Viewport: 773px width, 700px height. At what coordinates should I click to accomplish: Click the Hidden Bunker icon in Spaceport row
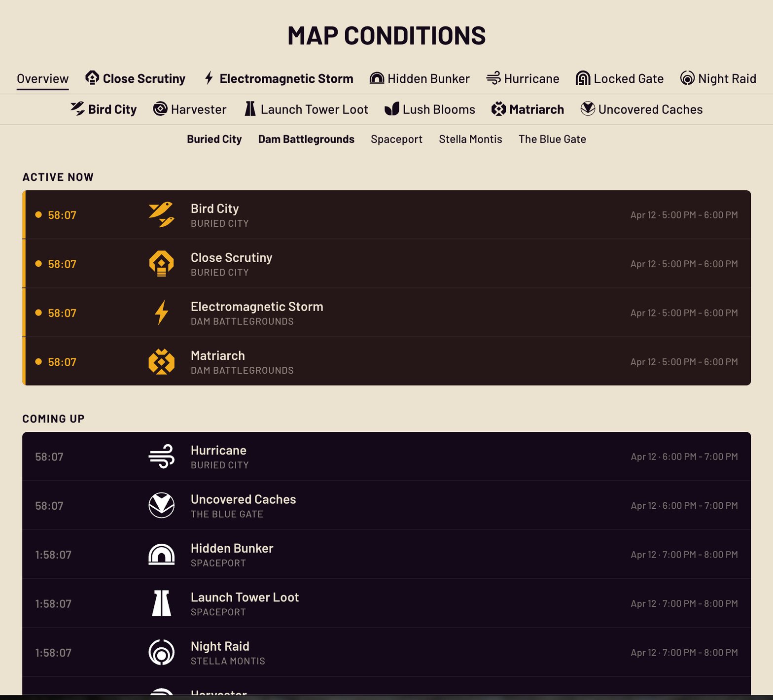tap(161, 555)
